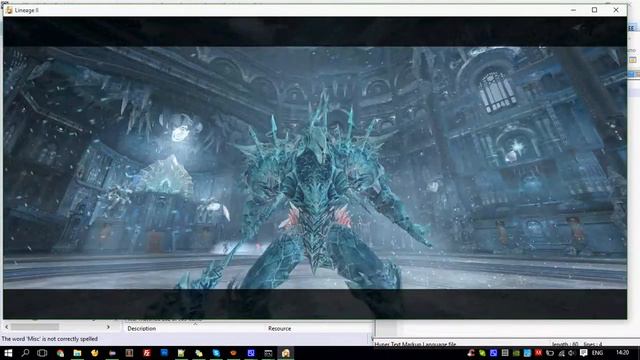Image resolution: width=640 pixels, height=360 pixels.
Task: Open Task View on the taskbar
Action: pos(42,353)
